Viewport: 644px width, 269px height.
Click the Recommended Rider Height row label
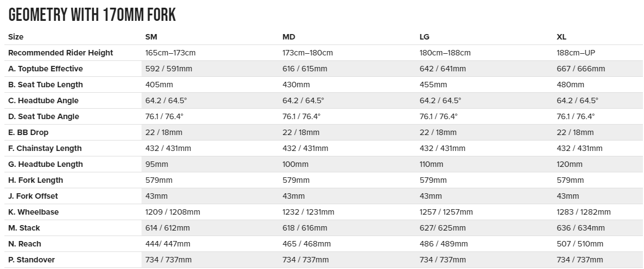click(60, 53)
